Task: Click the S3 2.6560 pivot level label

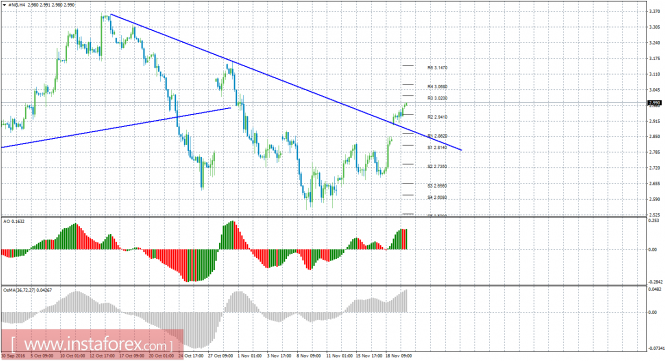Action: 437,186
